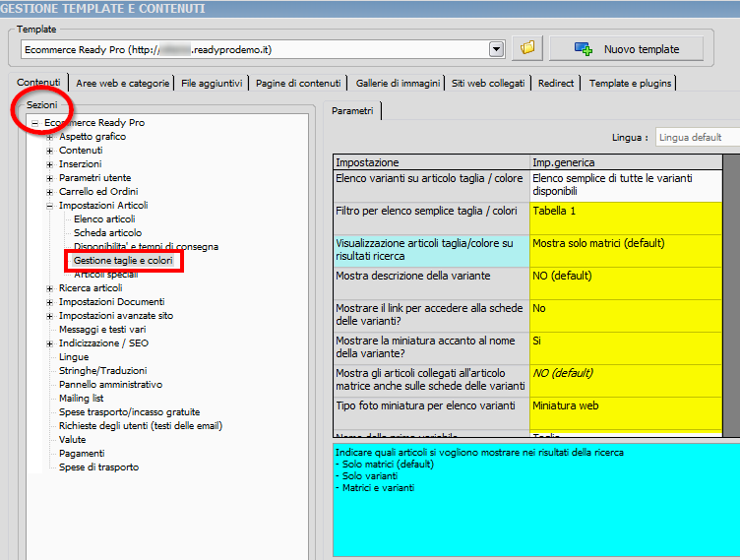Select Spese di trasporto tree item
This screenshot has height=560, width=740.
[98, 467]
